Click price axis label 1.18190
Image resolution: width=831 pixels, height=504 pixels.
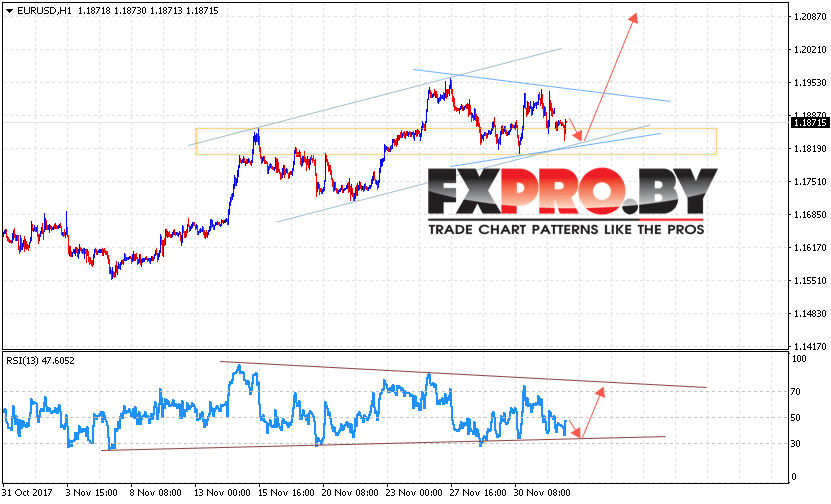point(810,149)
